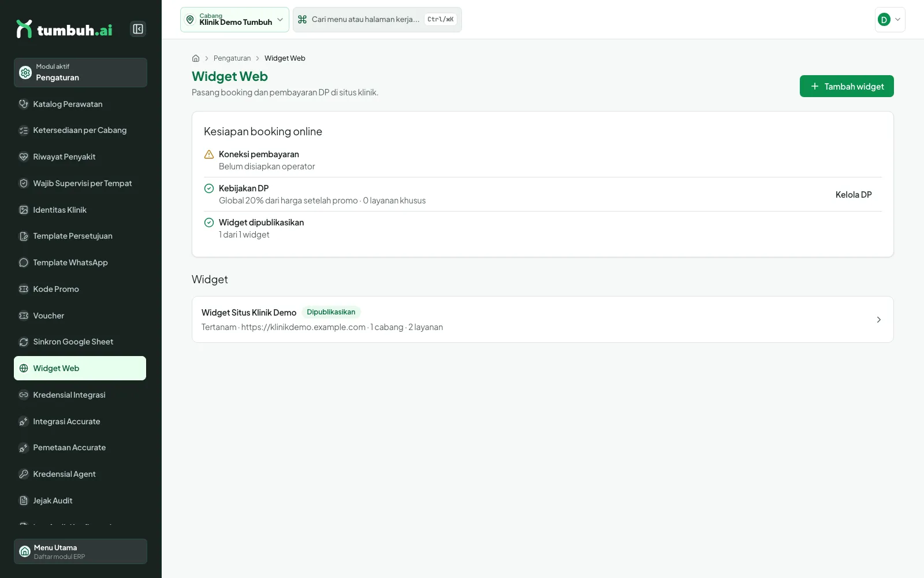Click the Riwayat Penyakit heart icon
Screen dimensions: 924x578
click(24, 157)
